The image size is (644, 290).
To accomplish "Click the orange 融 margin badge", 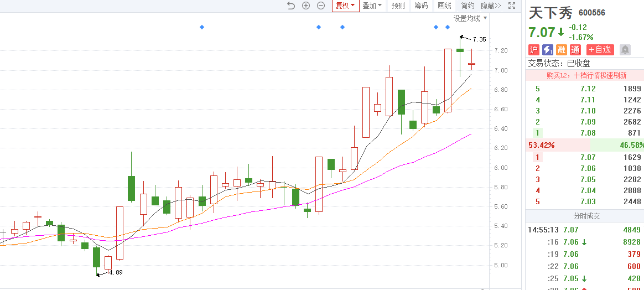I will pos(562,50).
